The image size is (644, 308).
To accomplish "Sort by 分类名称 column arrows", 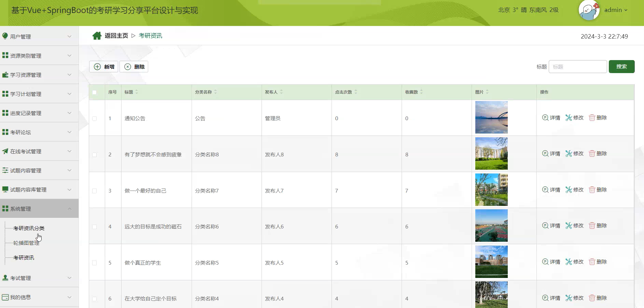I will [x=215, y=92].
